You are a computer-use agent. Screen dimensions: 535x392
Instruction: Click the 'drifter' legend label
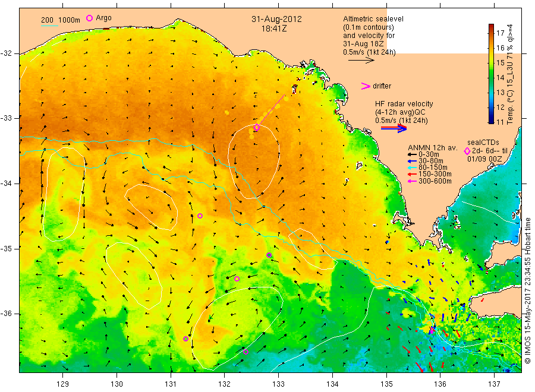[382, 86]
